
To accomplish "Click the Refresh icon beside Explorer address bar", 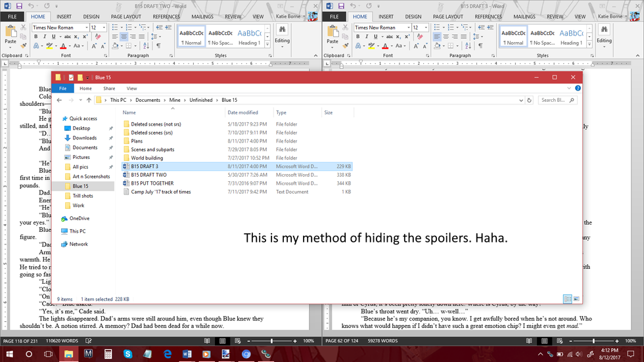I will pyautogui.click(x=530, y=100).
